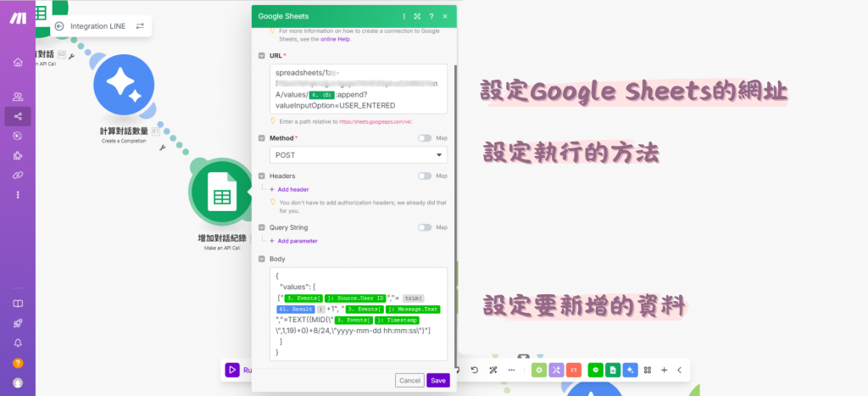Toggle the checkbox next to Body

(262, 259)
